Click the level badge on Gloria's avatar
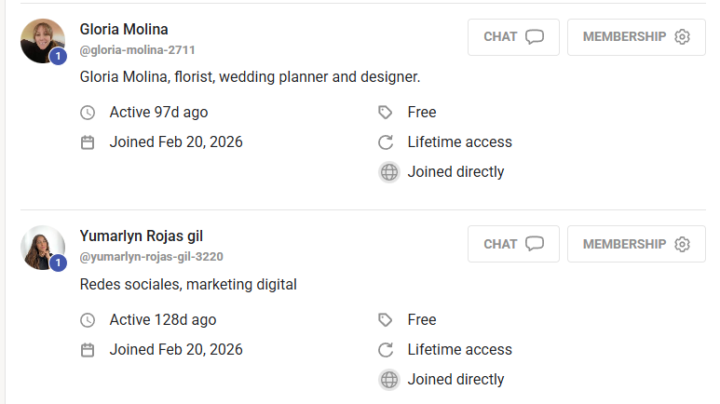 tap(58, 56)
